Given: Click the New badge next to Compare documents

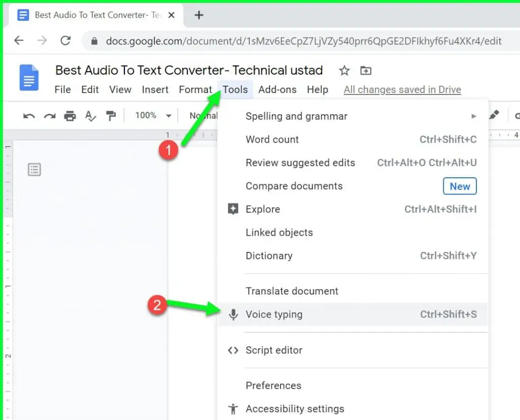Looking at the screenshot, I should pos(460,186).
